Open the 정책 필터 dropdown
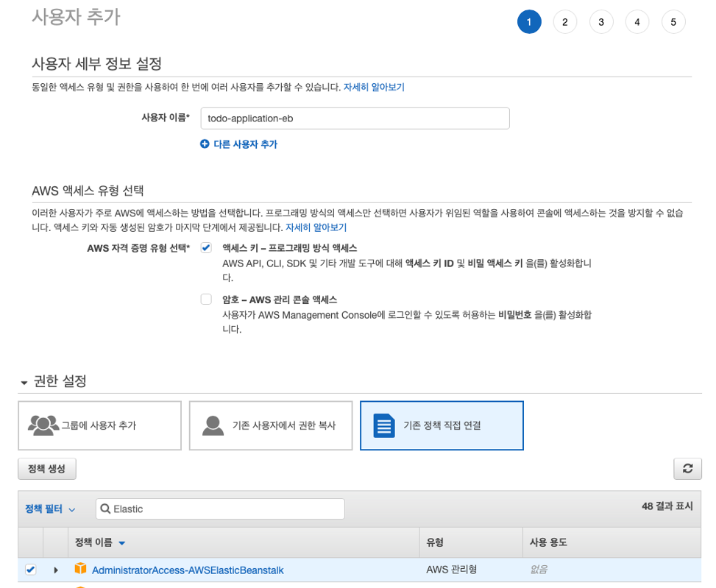716x588 pixels. click(x=50, y=509)
